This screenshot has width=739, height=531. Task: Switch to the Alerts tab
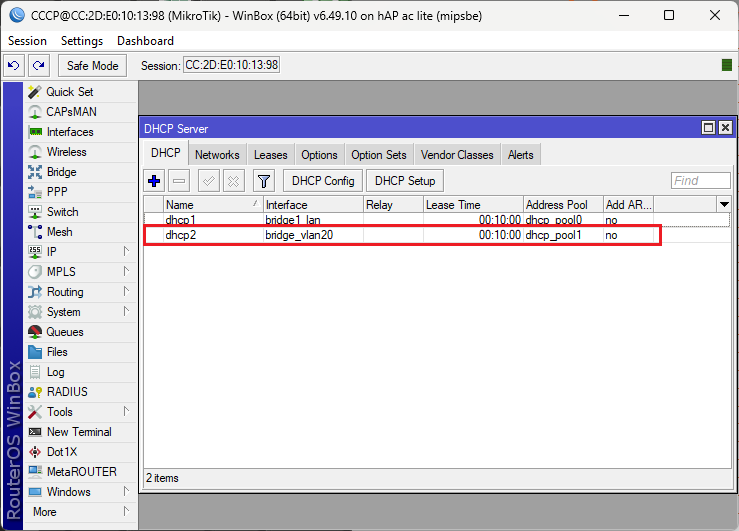[x=520, y=155]
